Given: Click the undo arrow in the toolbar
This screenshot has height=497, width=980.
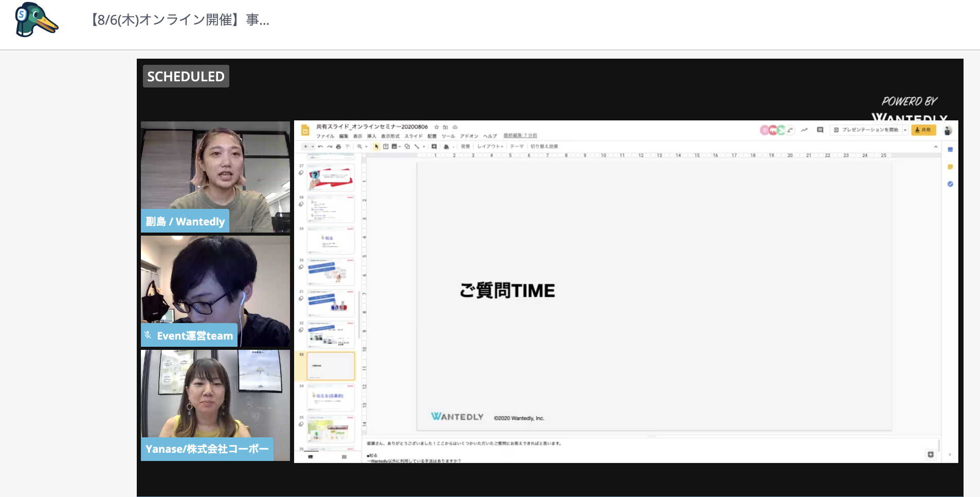Looking at the screenshot, I should (320, 147).
